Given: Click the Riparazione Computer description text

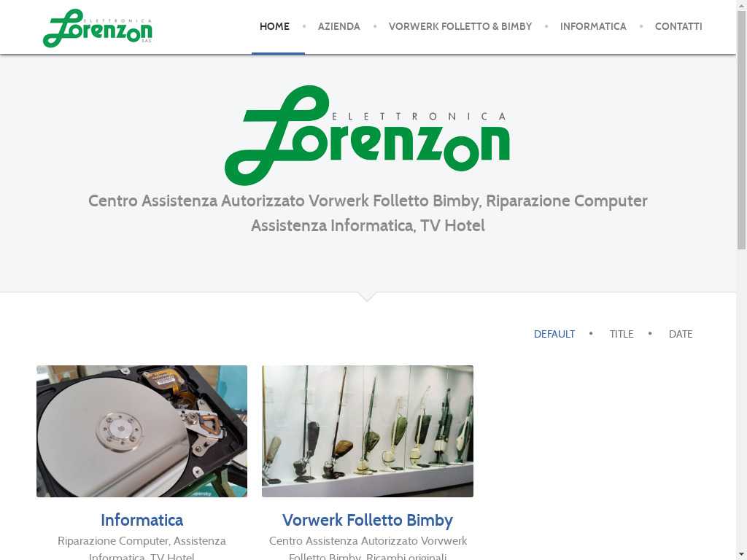Looking at the screenshot, I should point(142,548).
